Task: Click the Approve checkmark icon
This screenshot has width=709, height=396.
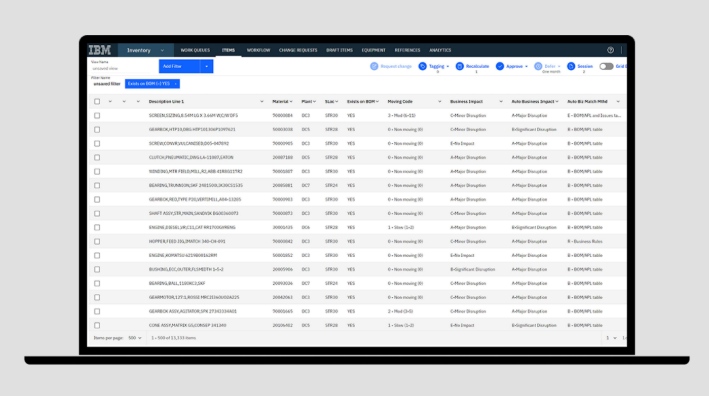Action: pyautogui.click(x=500, y=66)
